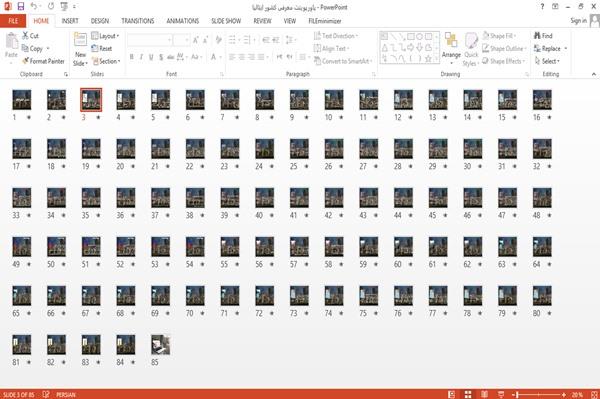Click Convert to SmartArt

click(342, 61)
